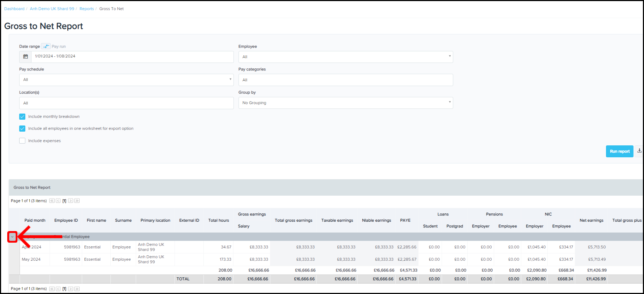Go to Dashboard breadcrumb
Image resolution: width=644 pixels, height=294 pixels.
coord(14,9)
